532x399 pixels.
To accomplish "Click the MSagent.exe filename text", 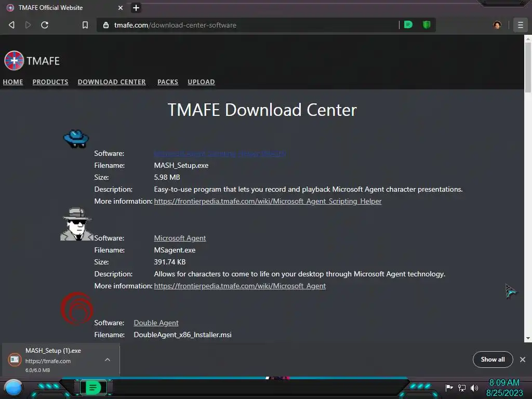I will point(175,250).
